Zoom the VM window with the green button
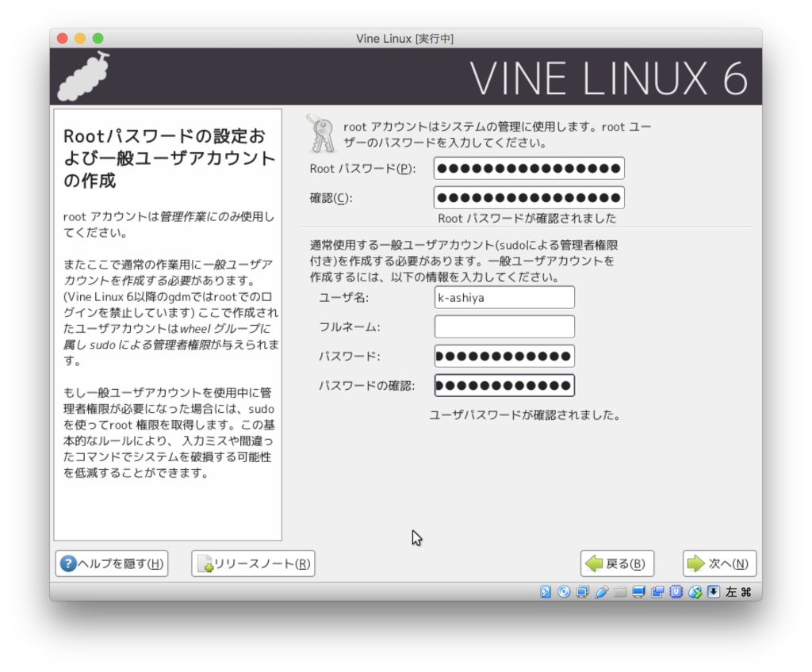Screen dimensions: 812x672 coord(98,38)
